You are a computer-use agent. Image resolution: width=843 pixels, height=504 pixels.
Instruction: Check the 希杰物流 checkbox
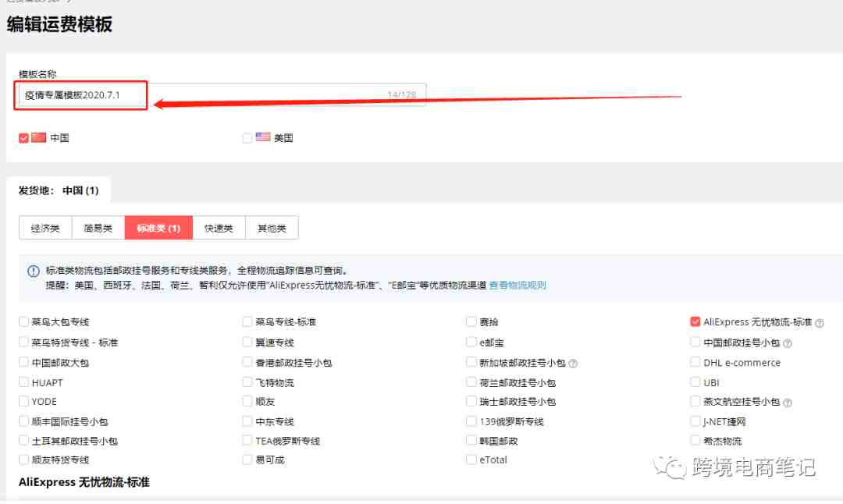click(x=695, y=441)
